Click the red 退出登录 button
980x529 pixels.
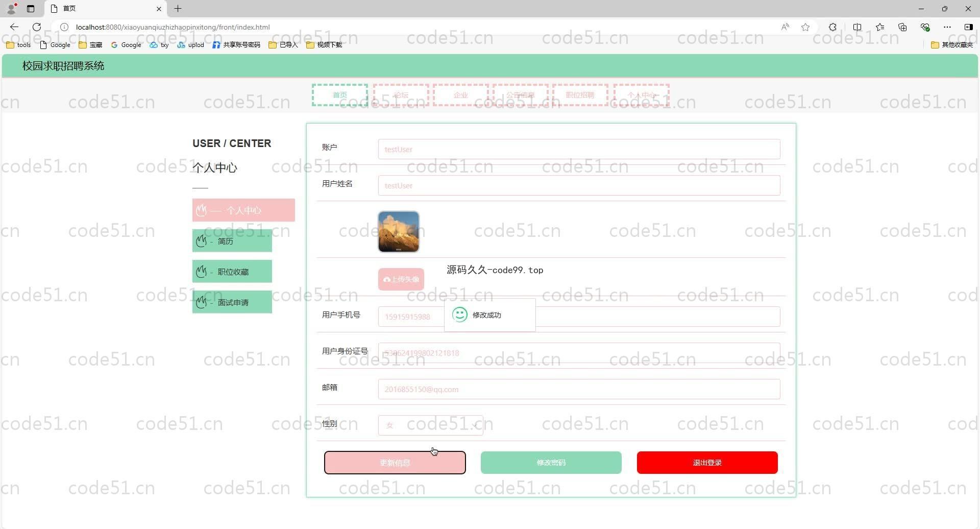[707, 463]
